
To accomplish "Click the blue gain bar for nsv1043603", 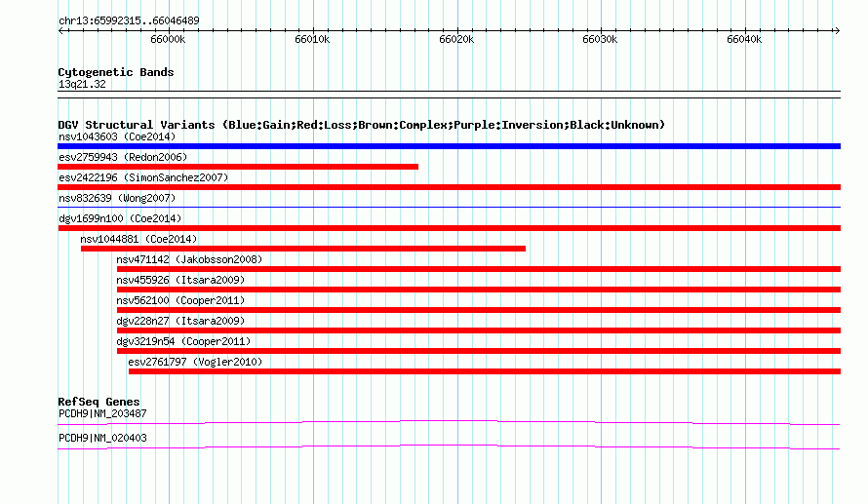I will pyautogui.click(x=449, y=146).
